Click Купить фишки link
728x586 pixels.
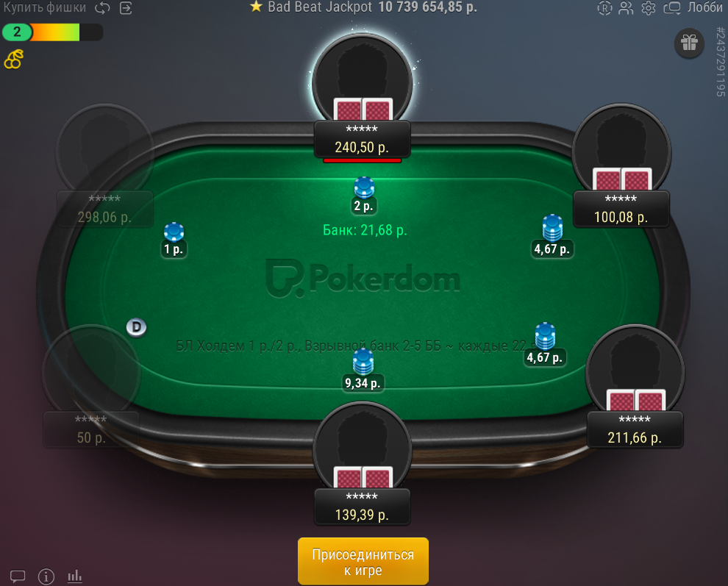(x=45, y=7)
